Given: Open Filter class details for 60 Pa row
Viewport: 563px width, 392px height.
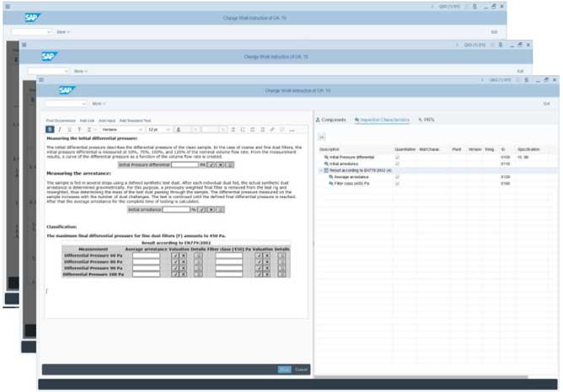Looking at the screenshot, I should click(x=281, y=255).
